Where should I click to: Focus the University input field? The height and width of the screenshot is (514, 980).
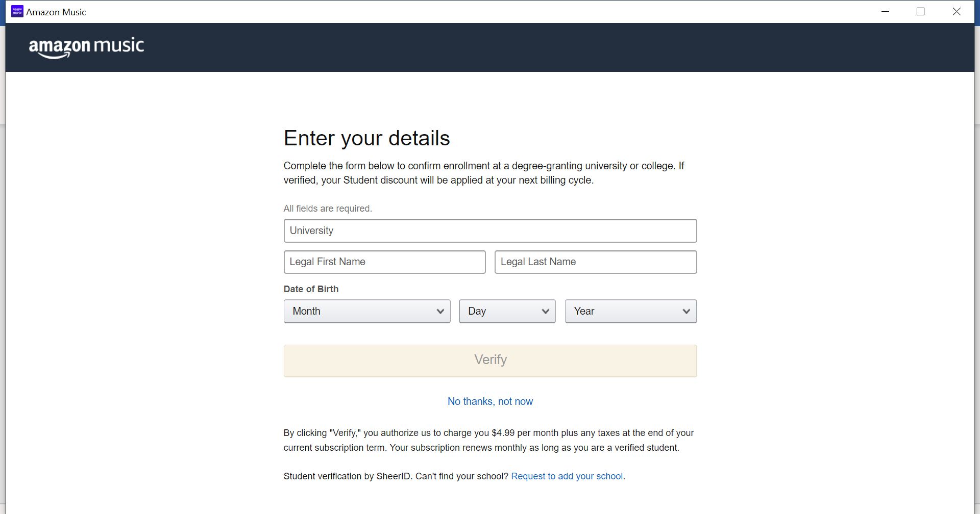[490, 230]
